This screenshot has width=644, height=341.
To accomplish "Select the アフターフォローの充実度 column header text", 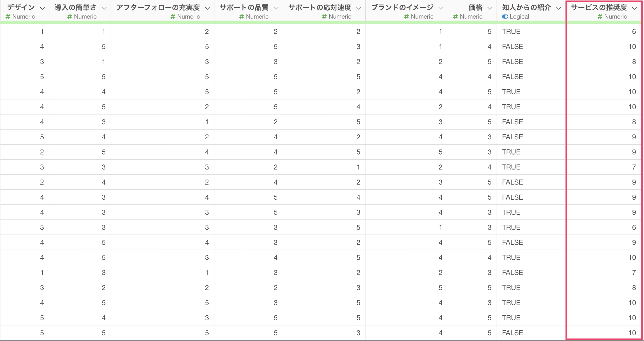I will point(158,8).
